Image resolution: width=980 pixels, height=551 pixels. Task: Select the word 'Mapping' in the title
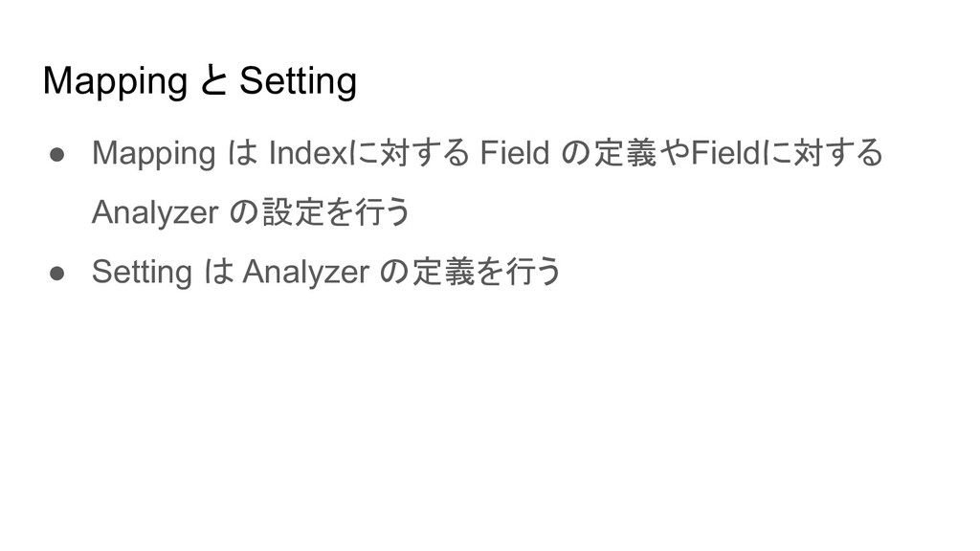pos(115,82)
